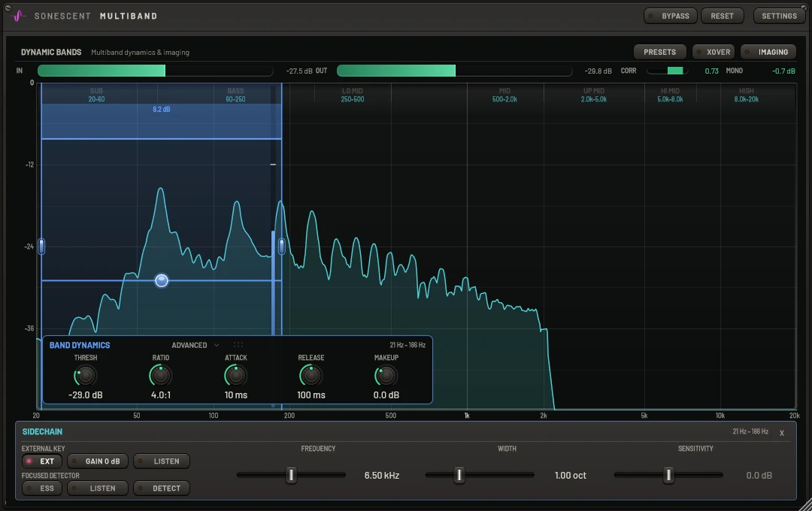Click the RESET button
Image resolution: width=812 pixels, height=511 pixels.
point(722,16)
